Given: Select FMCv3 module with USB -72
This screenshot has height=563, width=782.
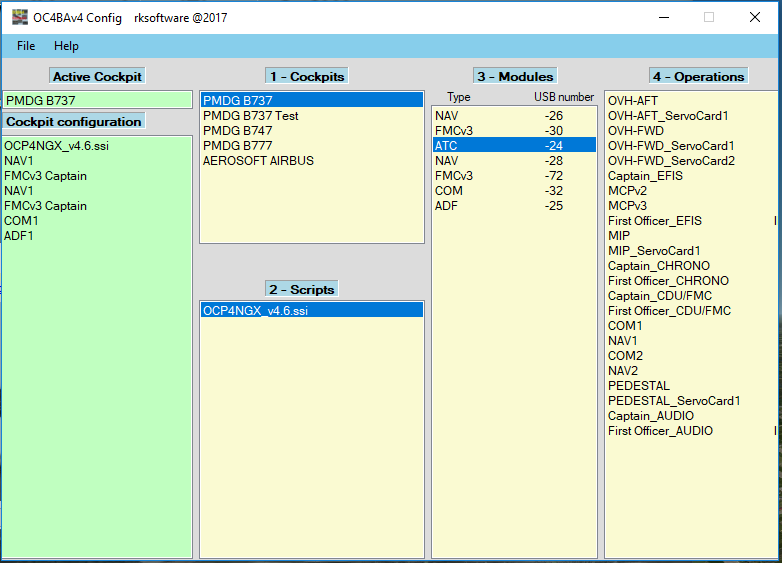Looking at the screenshot, I should (x=513, y=176).
